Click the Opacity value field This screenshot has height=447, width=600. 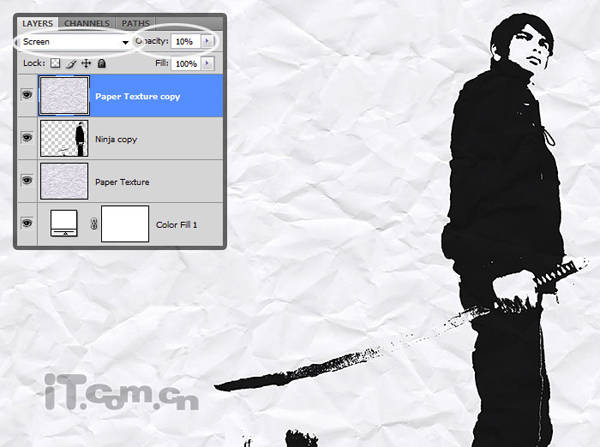(x=186, y=41)
